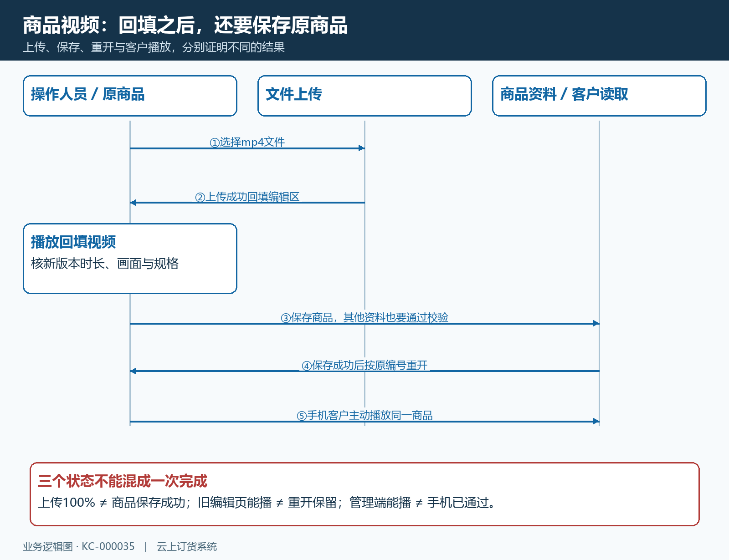Screen dimensions: 729x560
Task: Click the '①选择mp4文件' step label
Action: [x=247, y=142]
